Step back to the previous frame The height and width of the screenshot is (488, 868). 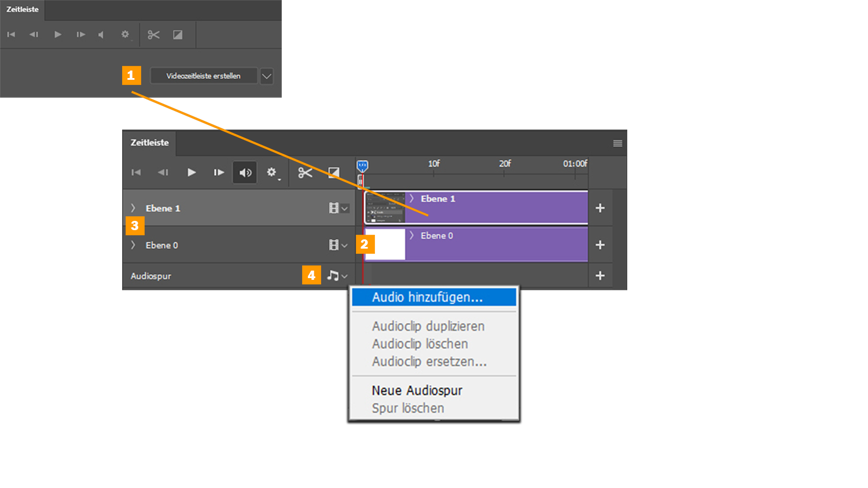pos(163,172)
